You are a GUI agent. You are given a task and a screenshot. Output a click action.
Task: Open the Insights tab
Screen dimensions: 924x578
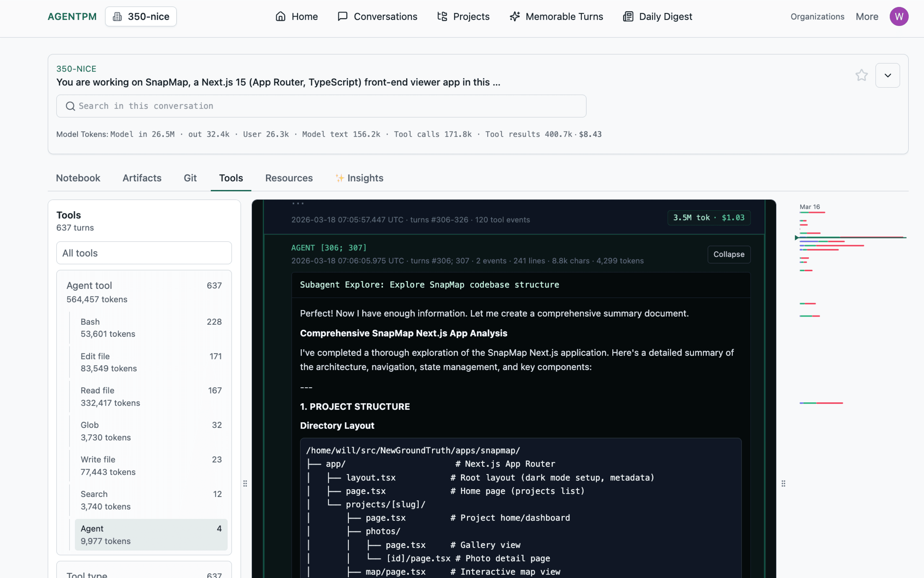pos(359,178)
